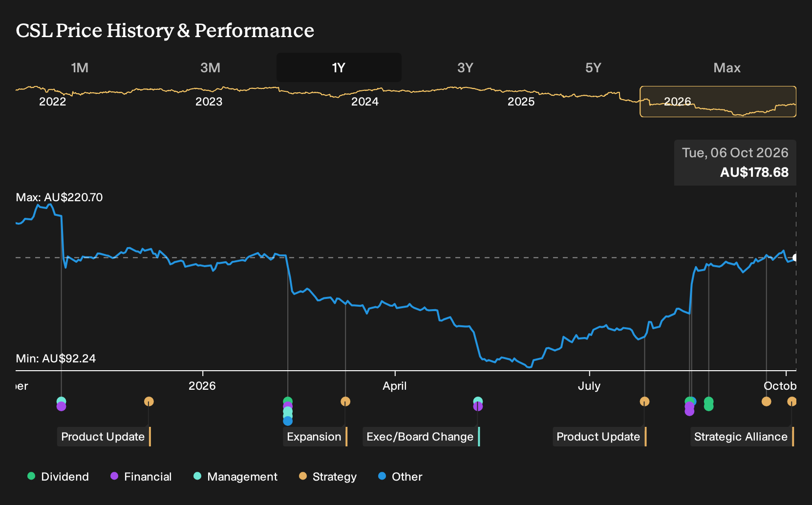Image resolution: width=812 pixels, height=505 pixels.
Task: Switch to the 3Y time range tab
Action: tap(465, 67)
